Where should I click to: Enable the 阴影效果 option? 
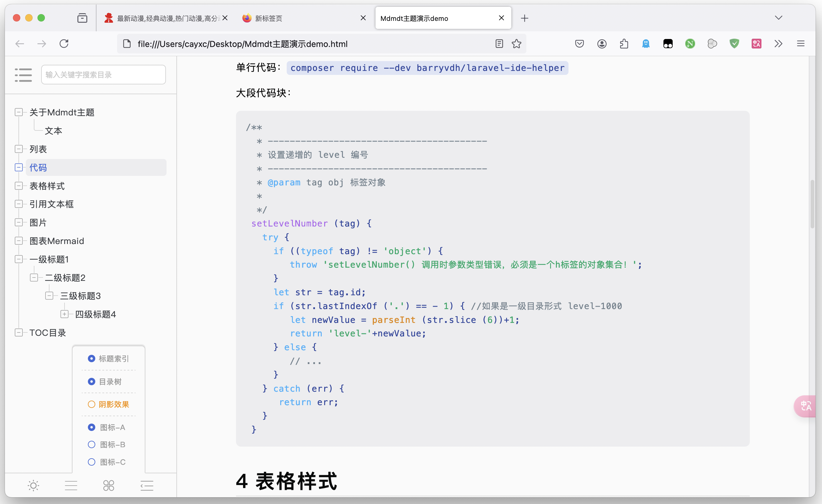coord(91,404)
